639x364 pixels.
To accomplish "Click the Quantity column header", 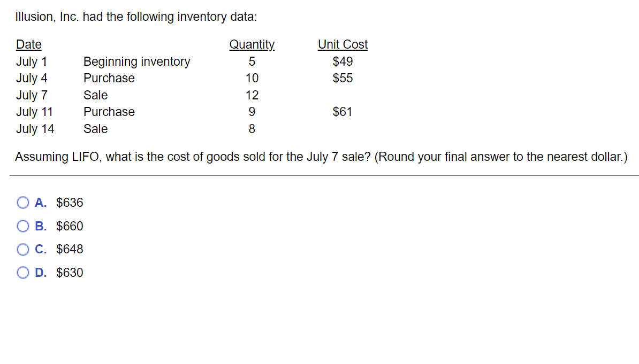I will coord(252,44).
